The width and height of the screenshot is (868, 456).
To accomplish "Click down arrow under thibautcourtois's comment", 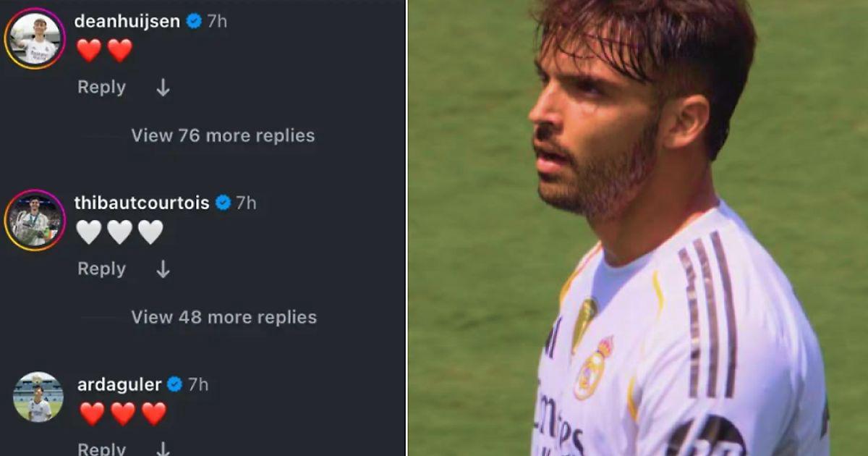I will (x=163, y=269).
